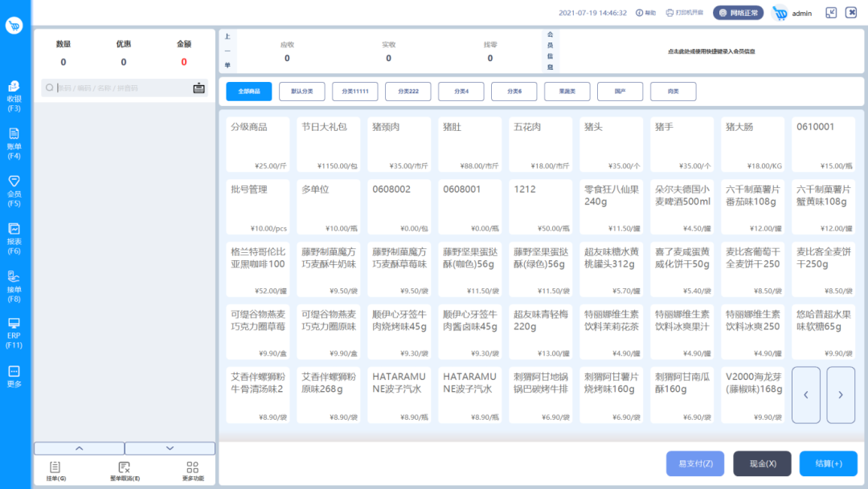Go to the 会员 (F5) member section
The image size is (868, 489).
coord(14,190)
